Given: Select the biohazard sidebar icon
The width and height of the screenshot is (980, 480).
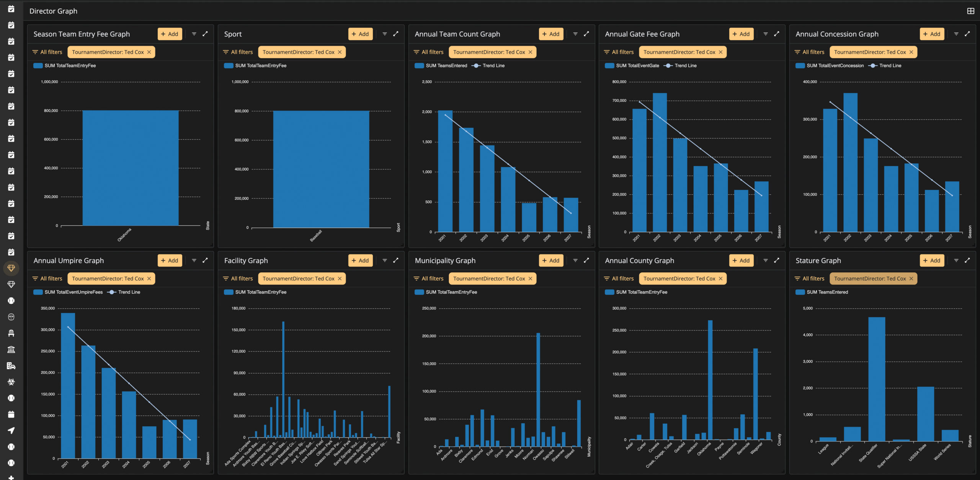Looking at the screenshot, I should point(11,382).
